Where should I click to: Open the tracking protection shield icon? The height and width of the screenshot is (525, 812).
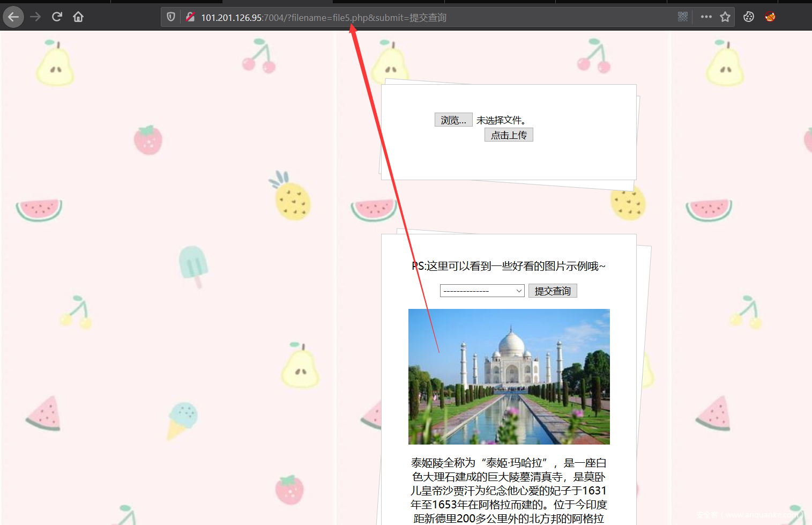pyautogui.click(x=171, y=17)
